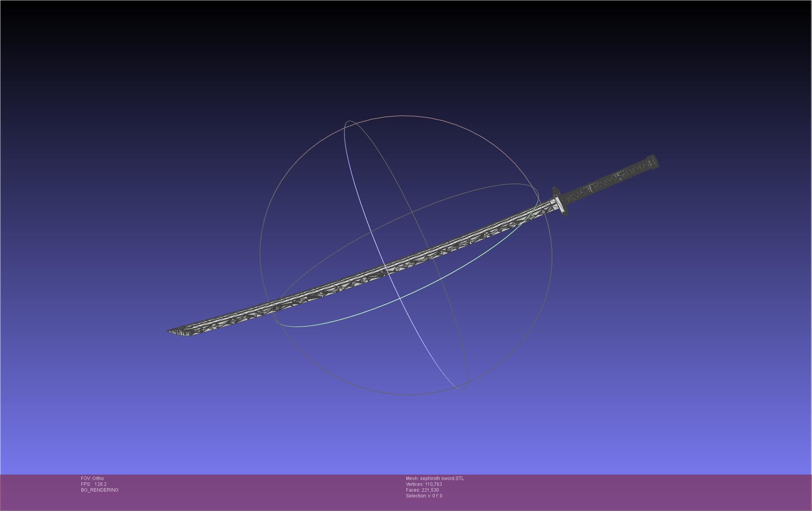Click the 'FPS: 128.2' readout
812x511 pixels.
[x=94, y=484]
